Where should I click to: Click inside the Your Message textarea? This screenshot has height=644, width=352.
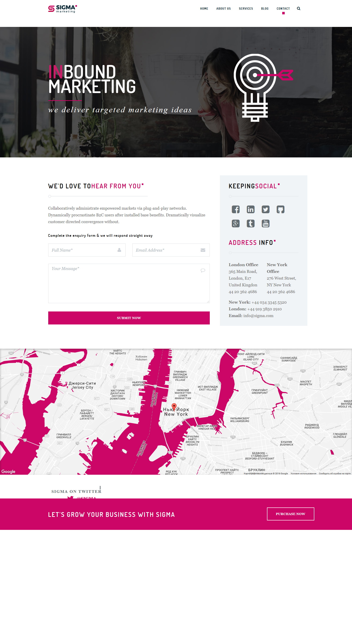pos(129,283)
